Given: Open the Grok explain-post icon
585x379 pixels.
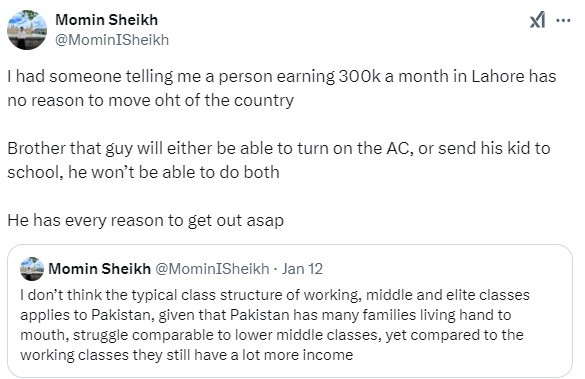Looking at the screenshot, I should [x=537, y=20].
